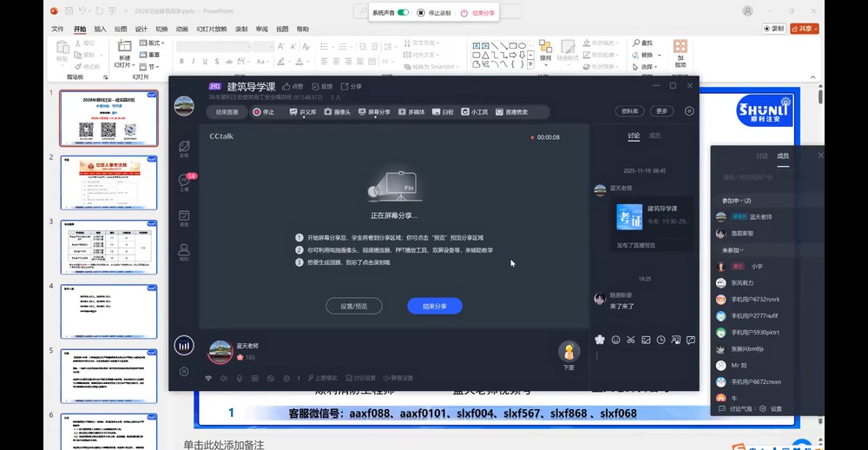The image size is (868, 450).
Task: Click the flower gift icon in chat
Action: (x=600, y=340)
